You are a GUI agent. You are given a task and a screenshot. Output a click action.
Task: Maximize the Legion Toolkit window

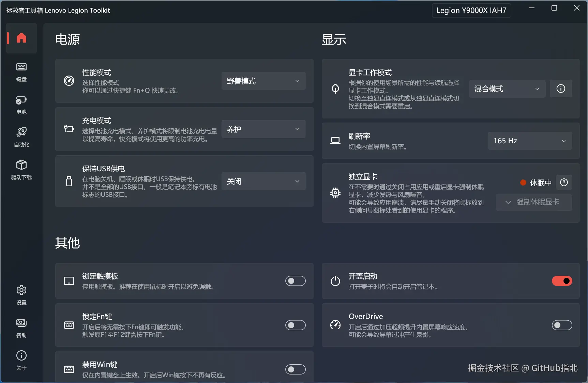[554, 8]
